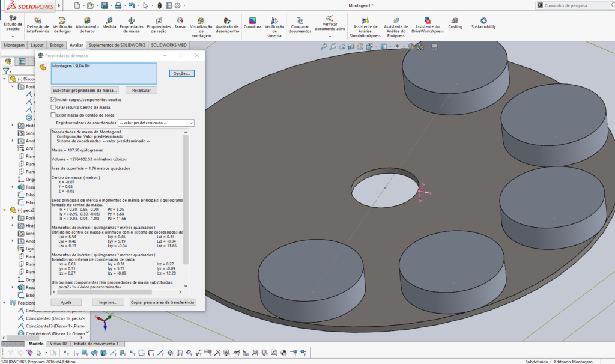Switch to the Esboço ribbon tab
The image size is (615, 364).
click(x=56, y=45)
